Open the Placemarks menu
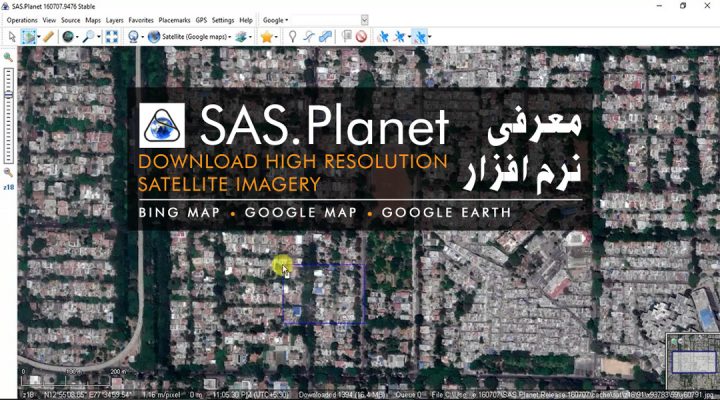720x400 pixels. coord(174,20)
